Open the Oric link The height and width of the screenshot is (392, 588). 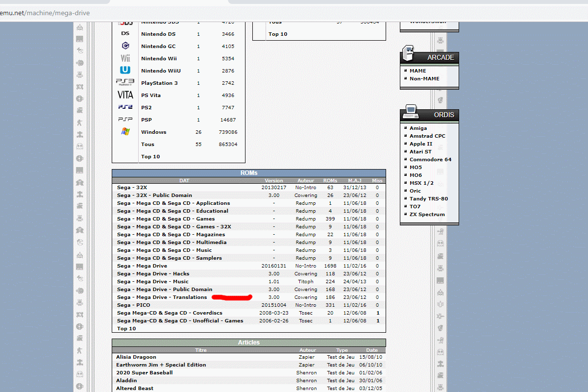pos(415,191)
